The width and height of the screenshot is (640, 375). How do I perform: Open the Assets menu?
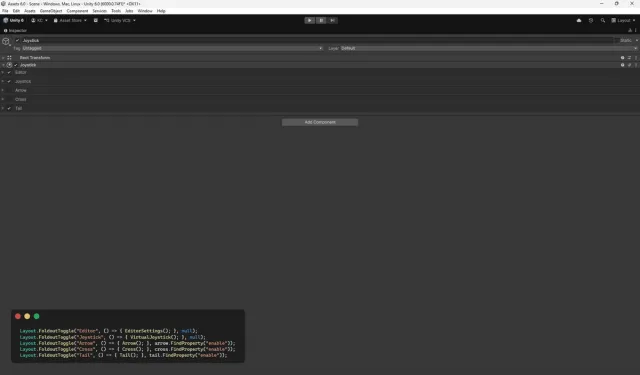tap(30, 11)
